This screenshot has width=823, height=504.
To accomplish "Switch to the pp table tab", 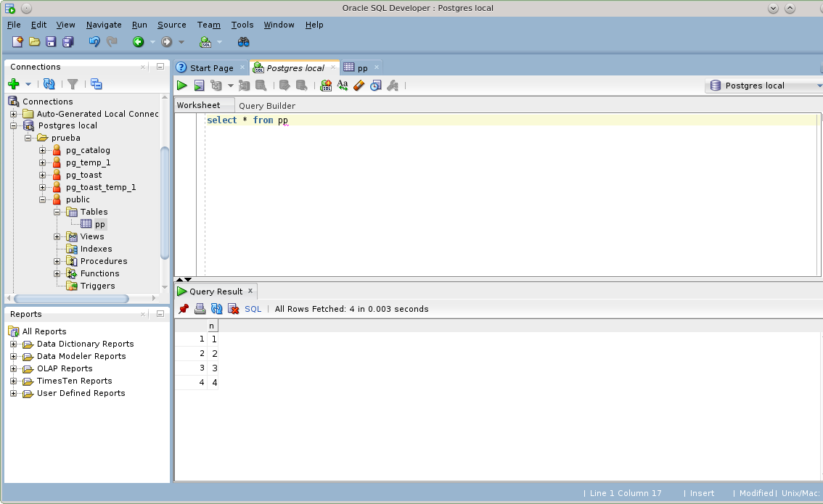I will click(x=361, y=67).
